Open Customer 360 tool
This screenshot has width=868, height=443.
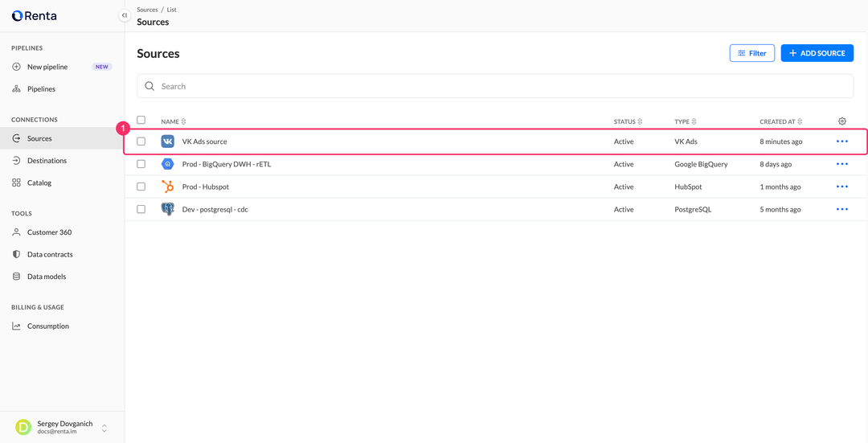pos(62,232)
